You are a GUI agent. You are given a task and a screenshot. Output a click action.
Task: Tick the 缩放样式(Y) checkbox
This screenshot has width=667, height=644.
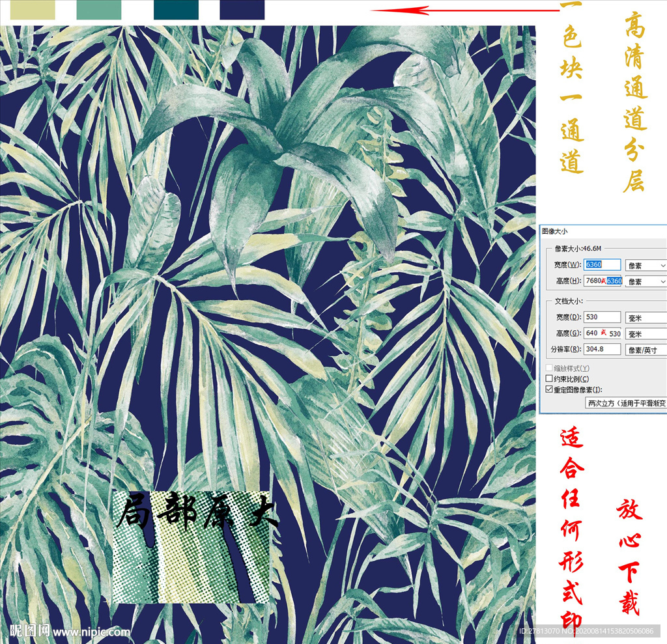pyautogui.click(x=549, y=368)
